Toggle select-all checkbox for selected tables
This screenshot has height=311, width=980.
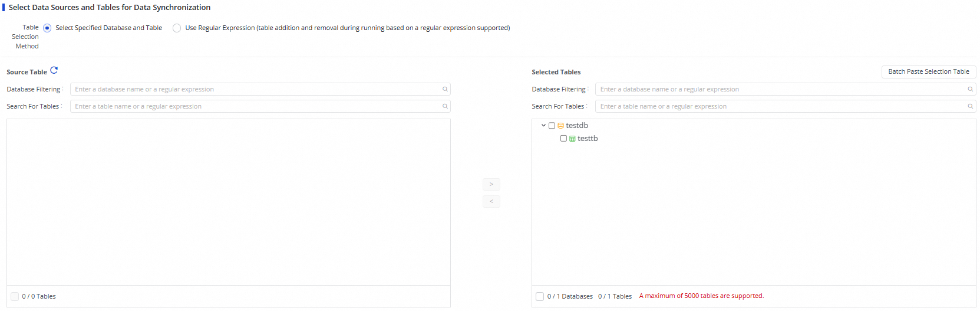(540, 296)
